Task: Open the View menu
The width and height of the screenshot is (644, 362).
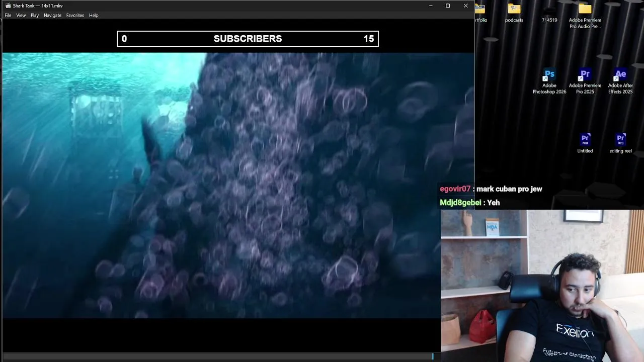Action: click(21, 16)
